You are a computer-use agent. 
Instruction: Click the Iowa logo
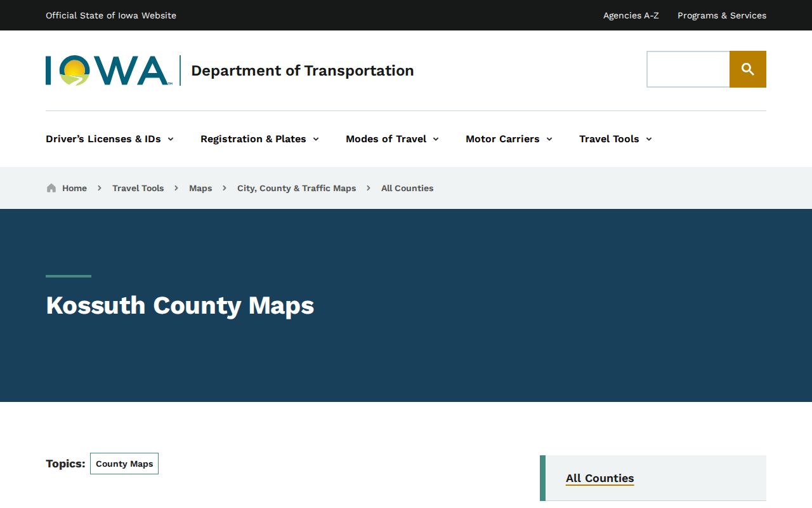pyautogui.click(x=108, y=70)
